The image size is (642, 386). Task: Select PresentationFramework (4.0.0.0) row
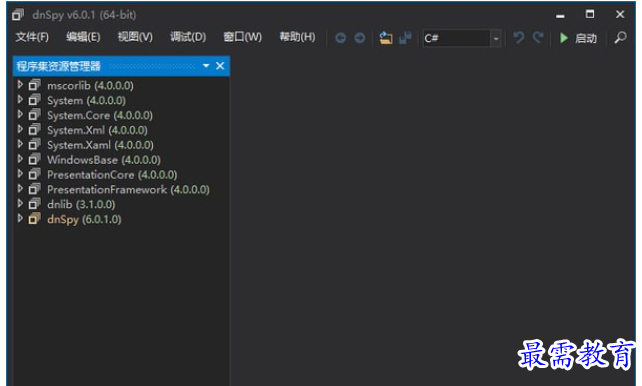coord(128,190)
